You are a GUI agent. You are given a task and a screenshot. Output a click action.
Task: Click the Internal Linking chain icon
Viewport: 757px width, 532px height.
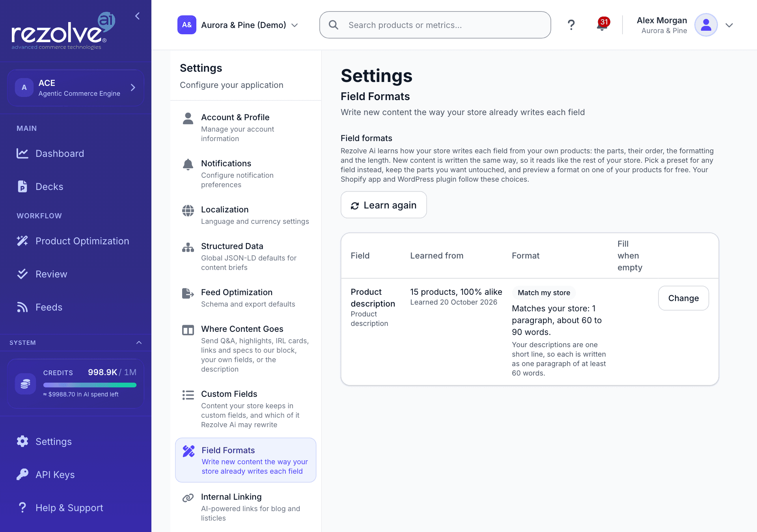coord(188,498)
